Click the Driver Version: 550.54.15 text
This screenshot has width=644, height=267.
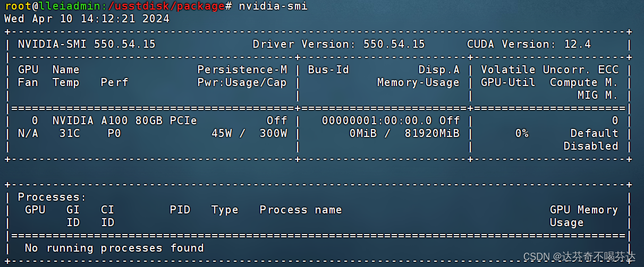point(339,44)
